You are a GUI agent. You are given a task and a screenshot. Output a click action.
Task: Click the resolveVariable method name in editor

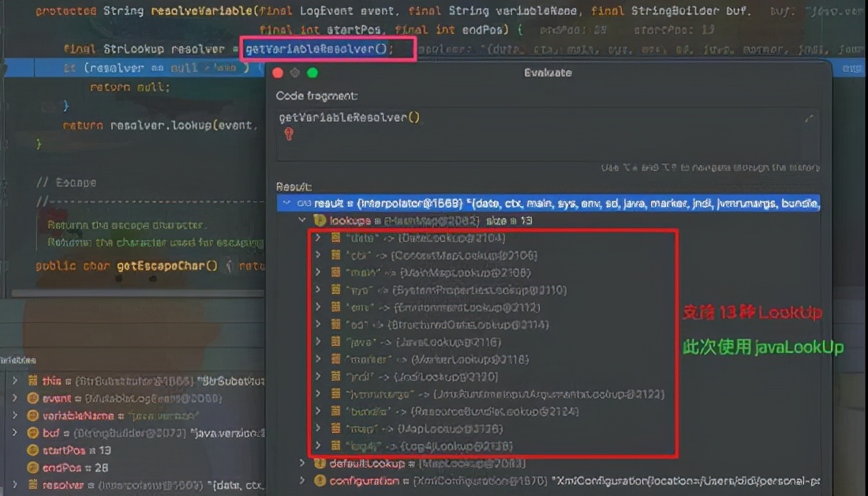point(203,10)
